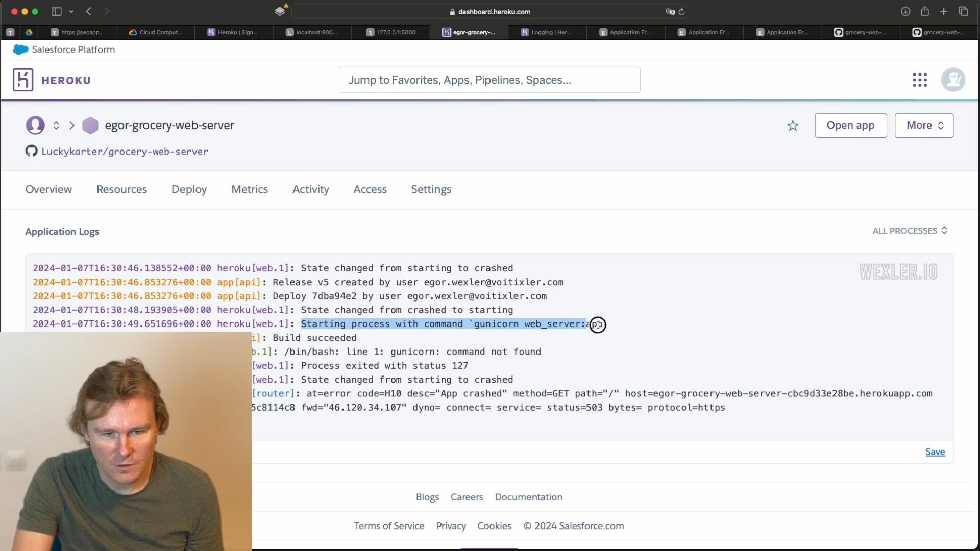The height and width of the screenshot is (551, 980).
Task: Open the More dropdown button
Action: (924, 126)
